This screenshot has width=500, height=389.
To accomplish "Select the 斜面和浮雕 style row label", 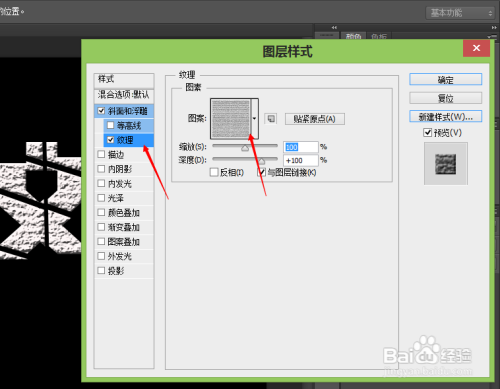I will tap(128, 111).
